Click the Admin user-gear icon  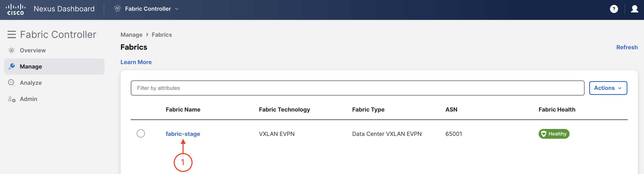pos(12,99)
